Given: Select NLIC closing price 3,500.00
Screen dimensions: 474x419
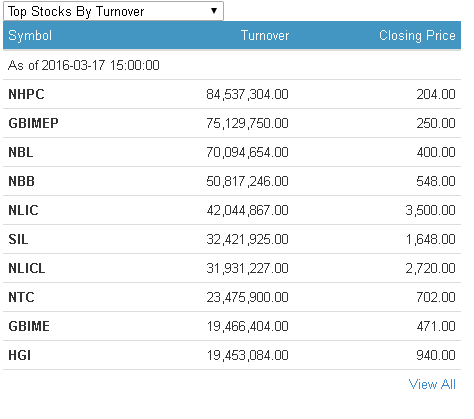Looking at the screenshot, I should [x=430, y=210].
